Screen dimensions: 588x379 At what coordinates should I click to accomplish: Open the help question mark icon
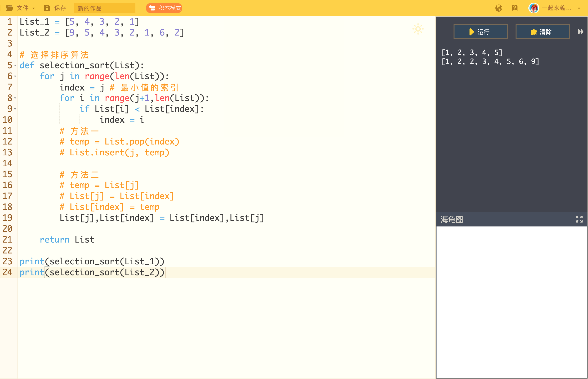[515, 8]
